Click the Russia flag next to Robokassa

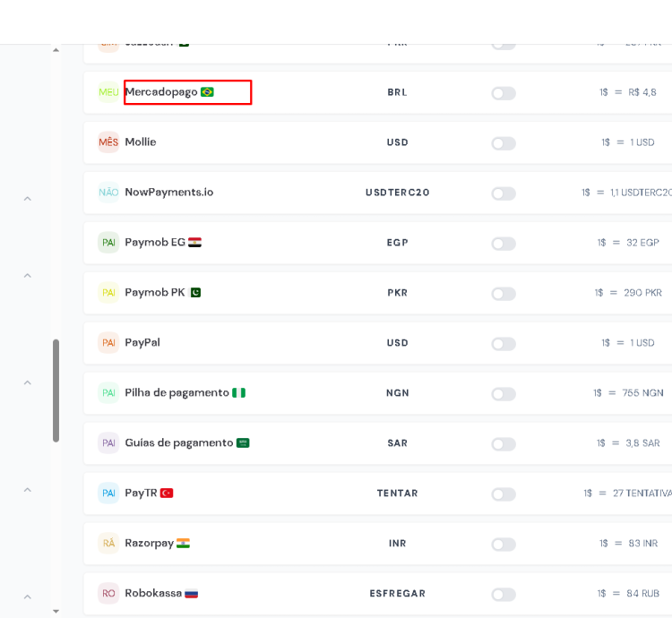[191, 594]
